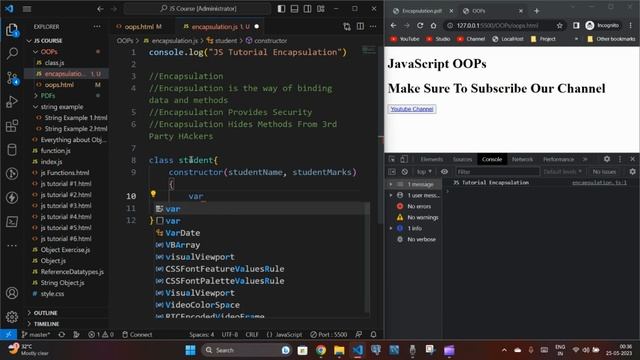Select VarDate from the suggestion list
Image resolution: width=640 pixels, height=360 pixels.
tap(182, 233)
